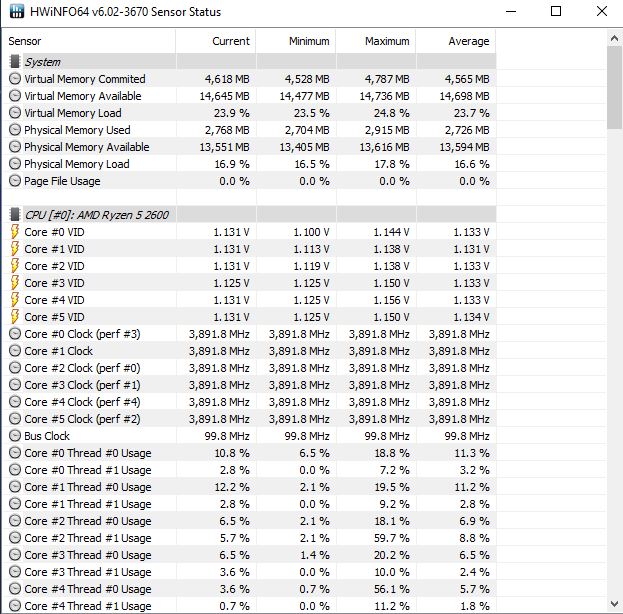Click the 12.2 % current usage value
Image resolution: width=623 pixels, height=614 pixels.
pos(232,487)
